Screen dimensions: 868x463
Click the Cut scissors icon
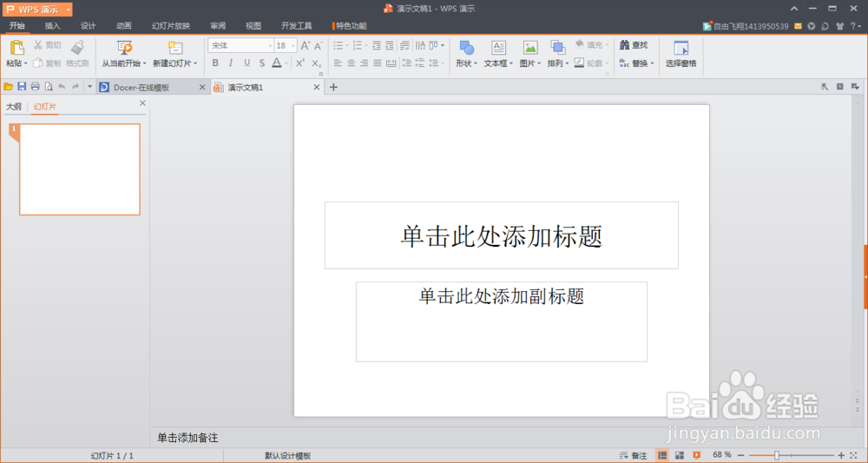pyautogui.click(x=38, y=45)
